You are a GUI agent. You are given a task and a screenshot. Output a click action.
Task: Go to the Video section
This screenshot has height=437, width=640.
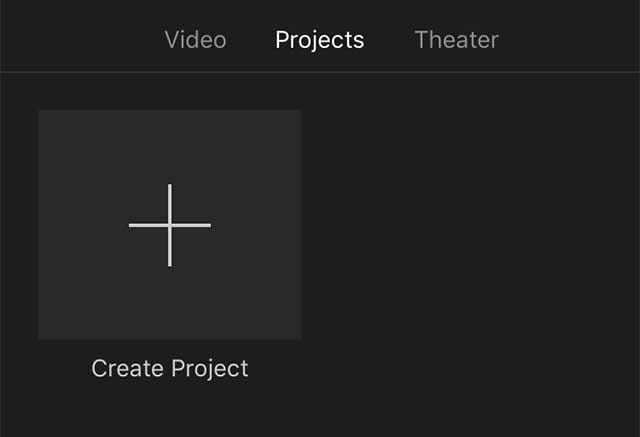[195, 40]
